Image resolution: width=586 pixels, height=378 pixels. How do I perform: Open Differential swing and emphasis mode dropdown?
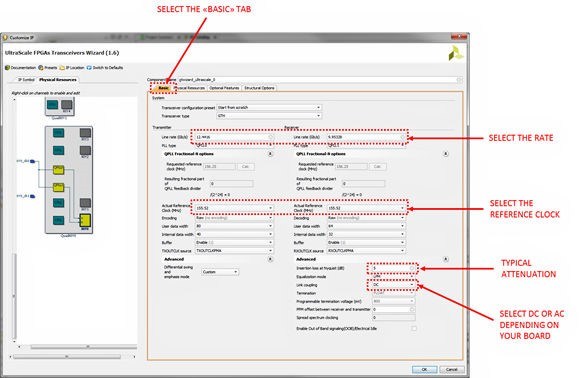click(x=220, y=272)
